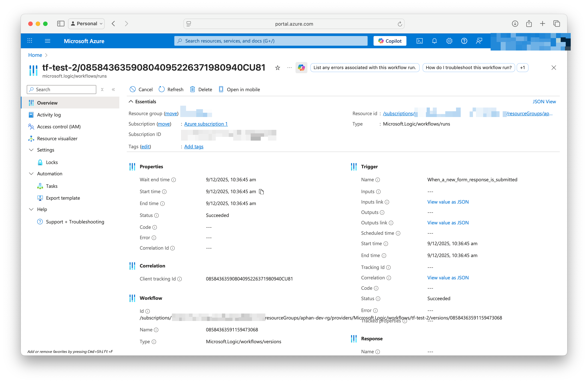This screenshot has height=383, width=588.
Task: Open the JSON View link
Action: [x=544, y=101]
